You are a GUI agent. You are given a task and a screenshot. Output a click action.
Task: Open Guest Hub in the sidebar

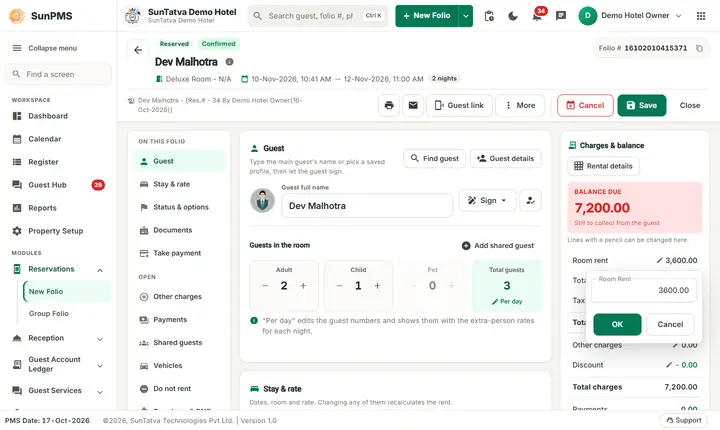[x=58, y=185]
